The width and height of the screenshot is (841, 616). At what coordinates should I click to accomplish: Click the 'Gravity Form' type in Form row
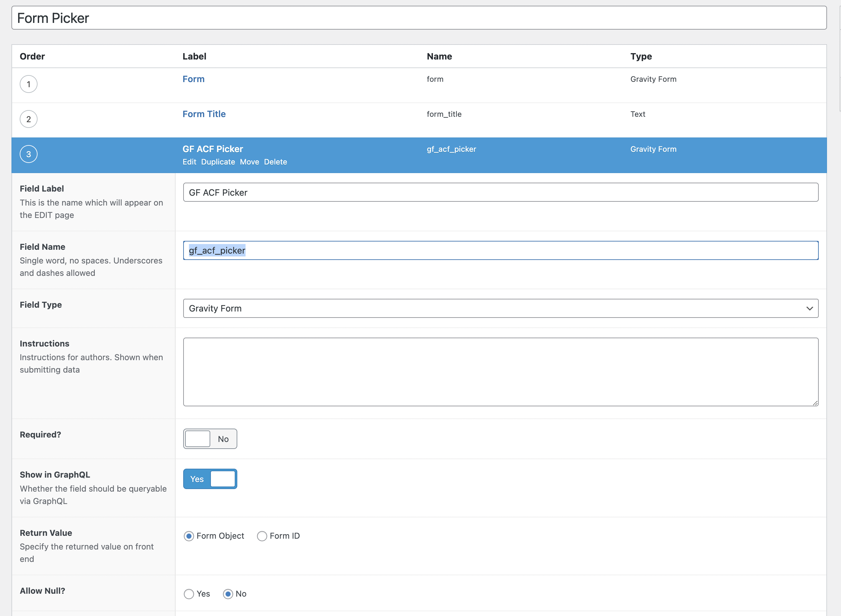pyautogui.click(x=653, y=79)
